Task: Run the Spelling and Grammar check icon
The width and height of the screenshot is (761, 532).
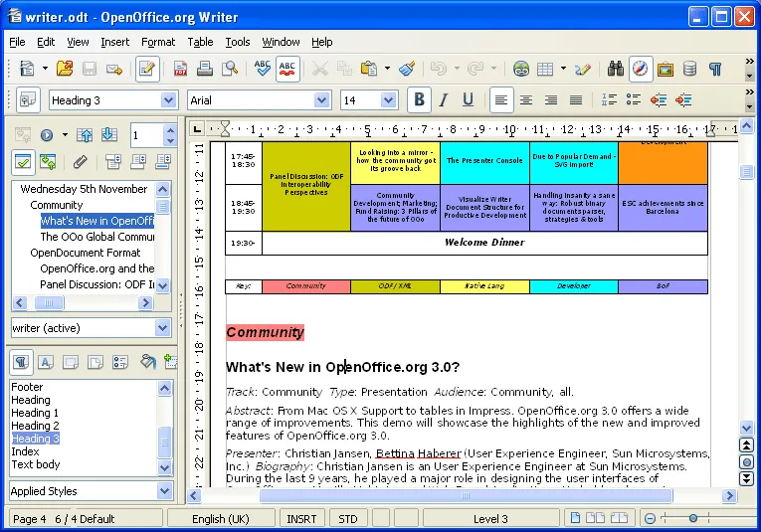Action: [263, 69]
